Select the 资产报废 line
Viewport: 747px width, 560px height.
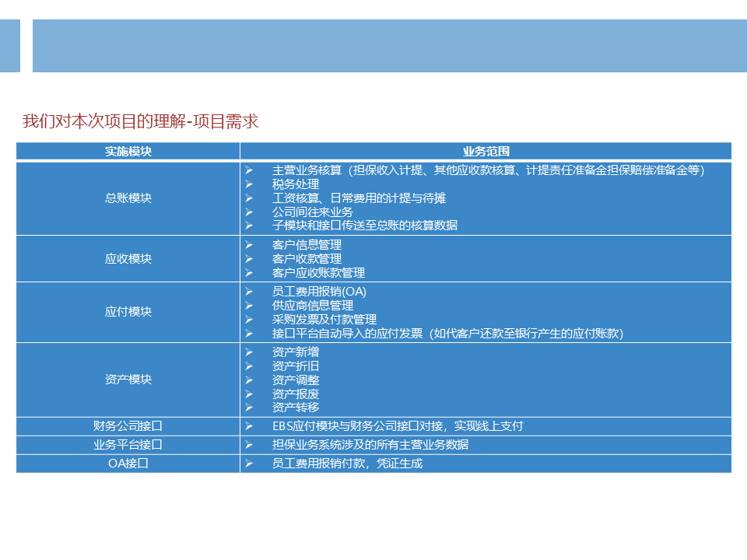tap(296, 394)
